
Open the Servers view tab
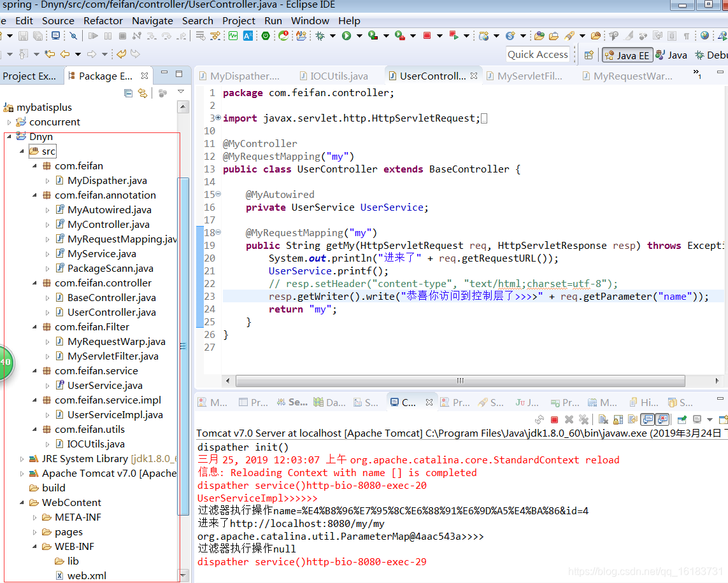coord(292,403)
